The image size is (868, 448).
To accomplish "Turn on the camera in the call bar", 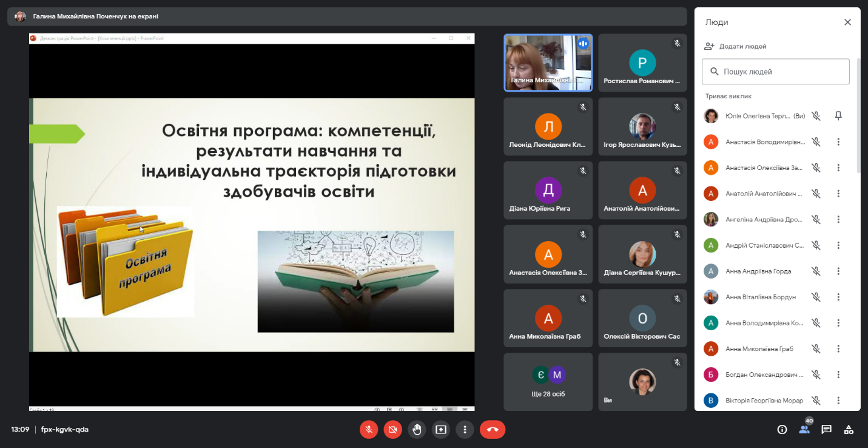I will tap(392, 430).
